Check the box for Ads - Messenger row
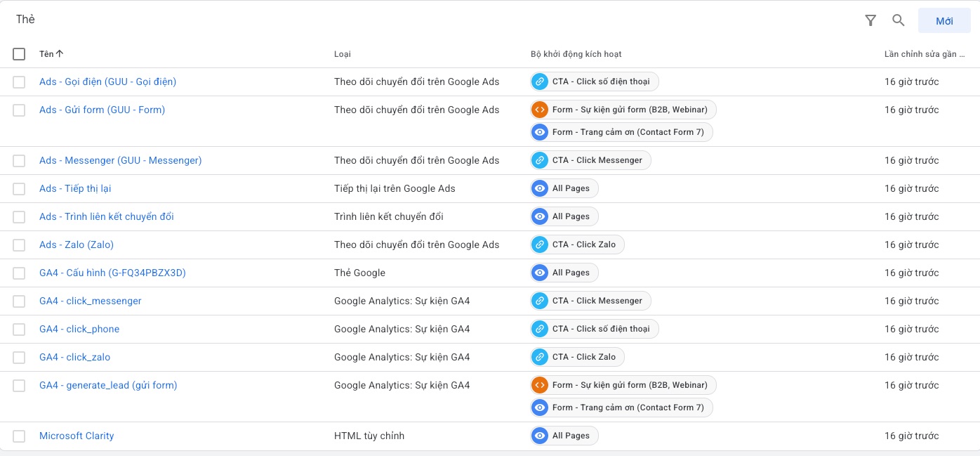Viewport: 980px width, 456px height. [x=19, y=161]
